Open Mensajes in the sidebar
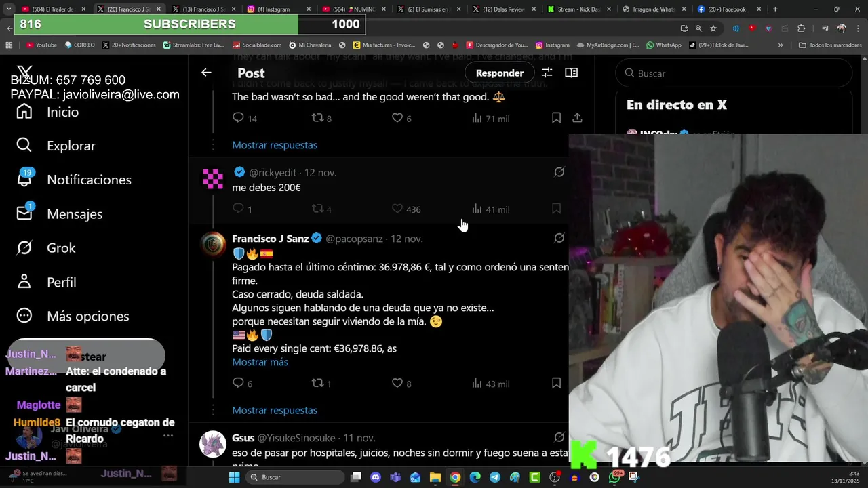This screenshot has height=488, width=868. [x=60, y=213]
